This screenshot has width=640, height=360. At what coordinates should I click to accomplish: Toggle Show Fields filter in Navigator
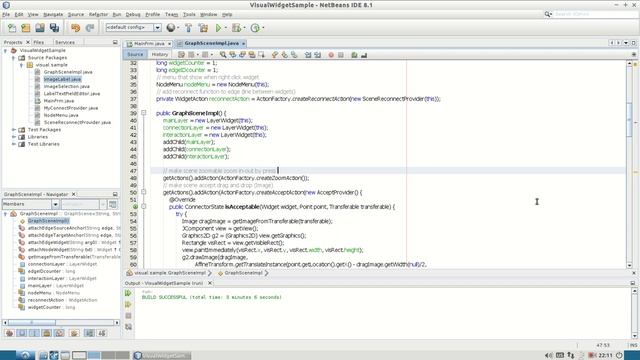point(22,333)
